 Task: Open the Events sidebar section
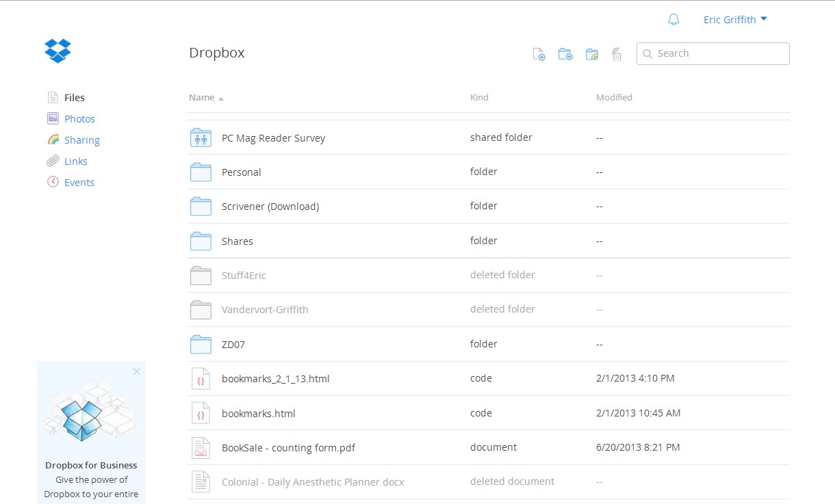(x=79, y=183)
